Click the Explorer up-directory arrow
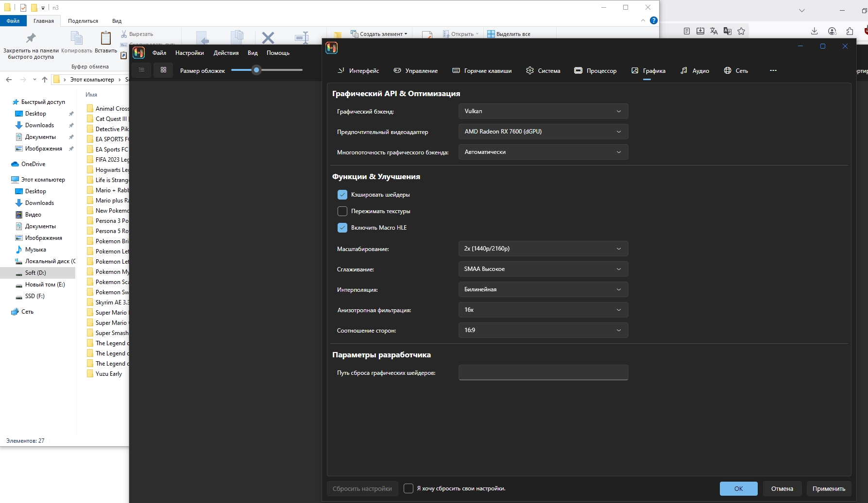This screenshot has height=503, width=868. (45, 80)
